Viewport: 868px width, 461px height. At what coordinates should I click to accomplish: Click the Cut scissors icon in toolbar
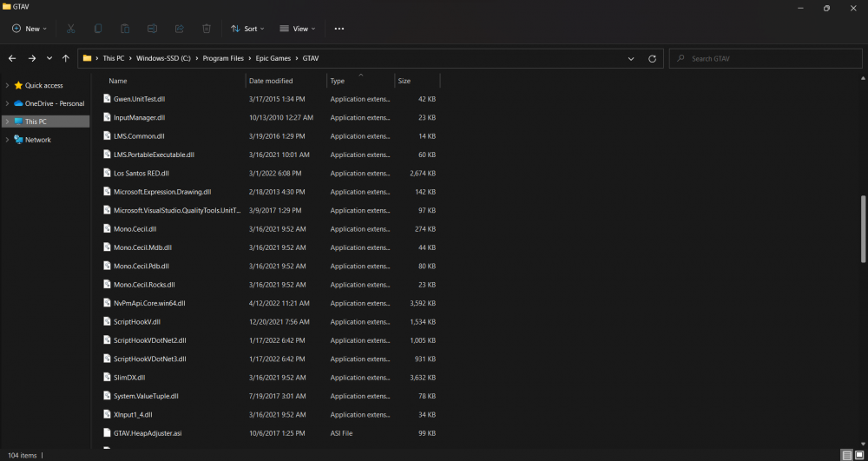point(71,29)
